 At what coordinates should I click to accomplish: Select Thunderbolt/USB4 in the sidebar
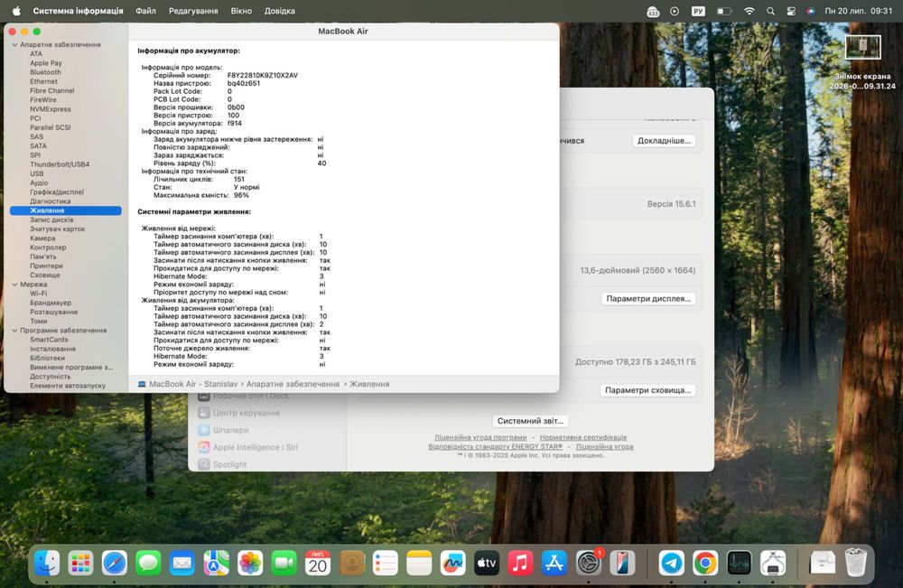click(60, 164)
